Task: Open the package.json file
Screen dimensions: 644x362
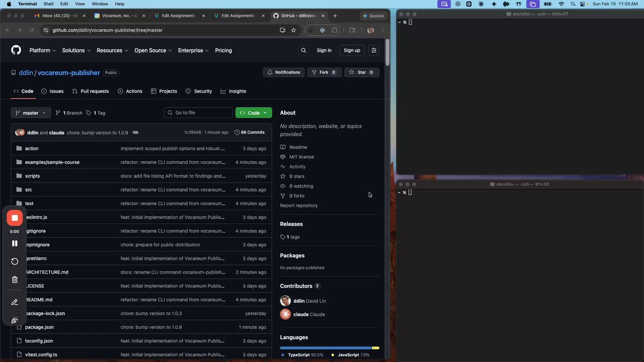Action: pos(39,327)
